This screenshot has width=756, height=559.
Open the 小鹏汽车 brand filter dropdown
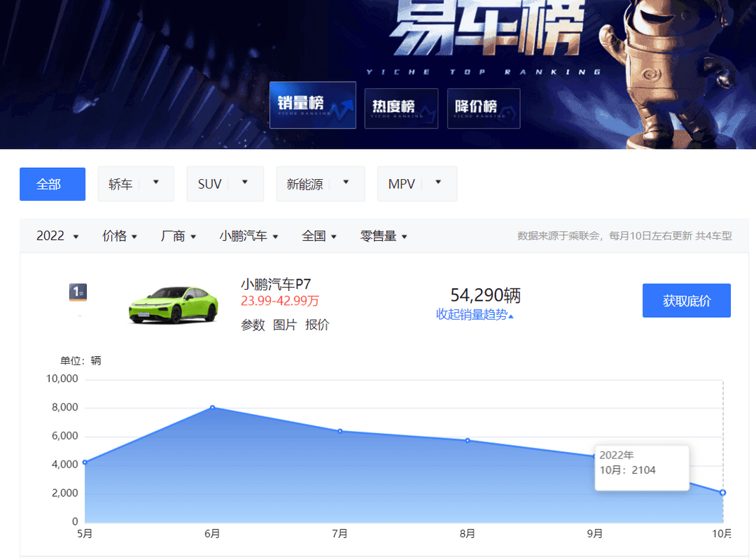248,236
